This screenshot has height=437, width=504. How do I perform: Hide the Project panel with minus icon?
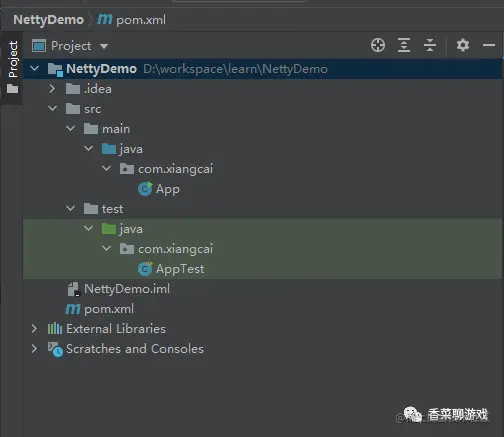pos(489,45)
